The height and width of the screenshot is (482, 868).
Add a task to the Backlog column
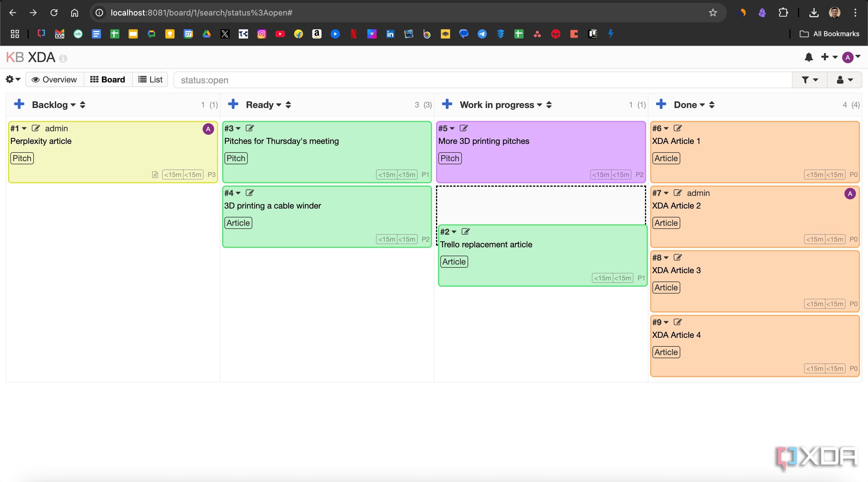point(19,104)
